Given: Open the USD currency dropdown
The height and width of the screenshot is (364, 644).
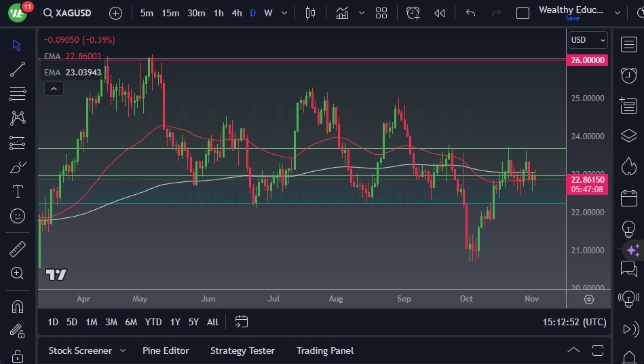Looking at the screenshot, I should 588,40.
